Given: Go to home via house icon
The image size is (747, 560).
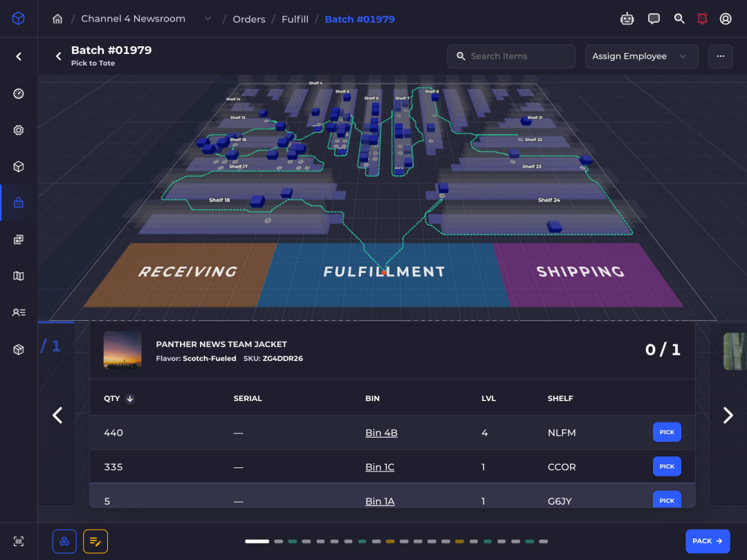Looking at the screenshot, I should pyautogui.click(x=57, y=19).
